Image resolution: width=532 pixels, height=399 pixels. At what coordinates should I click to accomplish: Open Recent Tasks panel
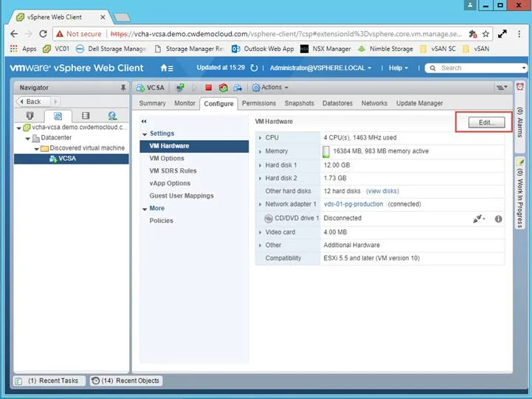tap(49, 381)
